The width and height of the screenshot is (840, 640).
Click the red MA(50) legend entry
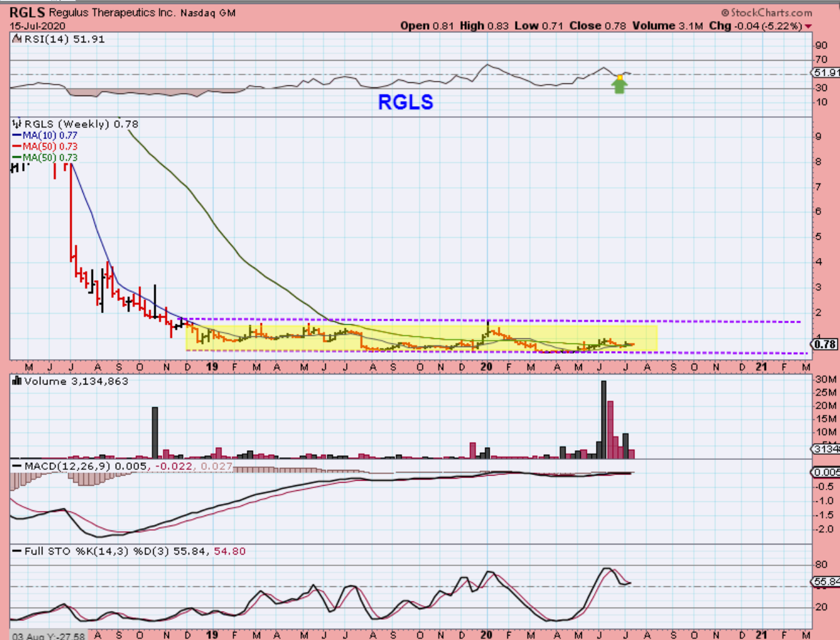pyautogui.click(x=44, y=146)
